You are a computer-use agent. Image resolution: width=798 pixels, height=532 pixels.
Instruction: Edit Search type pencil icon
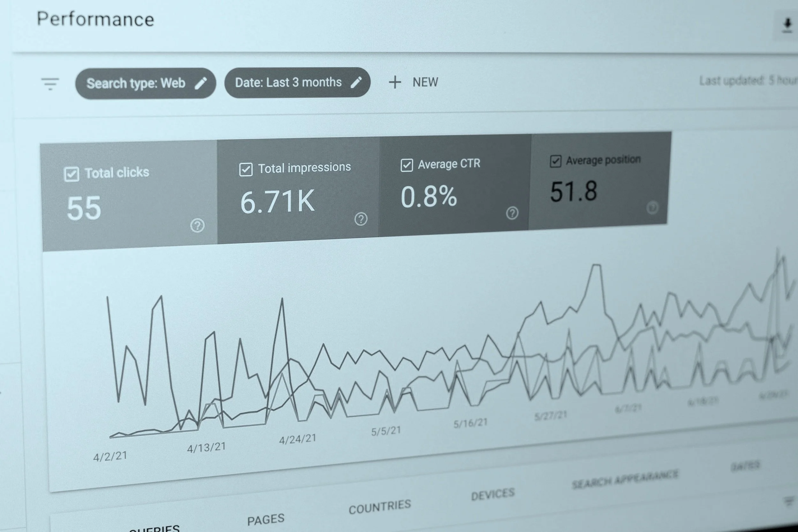(201, 83)
